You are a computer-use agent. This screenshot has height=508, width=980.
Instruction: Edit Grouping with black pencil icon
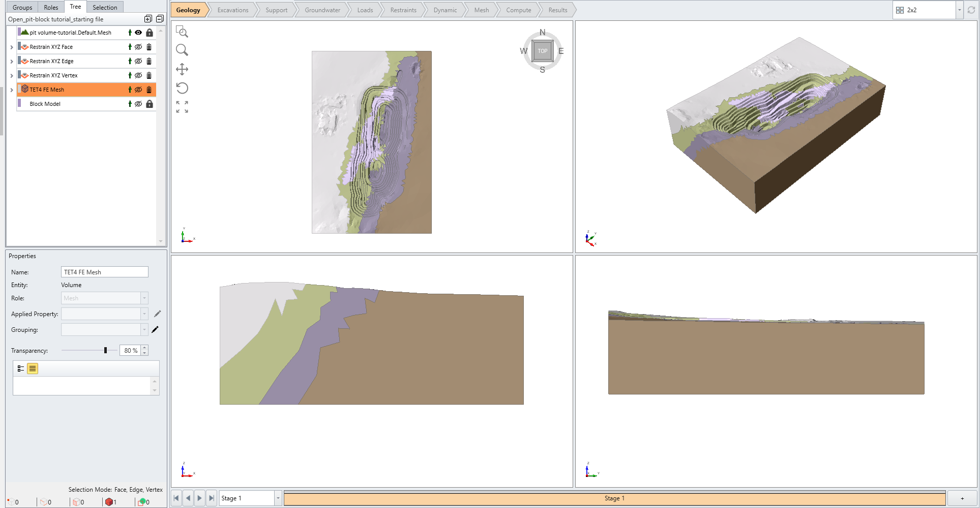(155, 329)
